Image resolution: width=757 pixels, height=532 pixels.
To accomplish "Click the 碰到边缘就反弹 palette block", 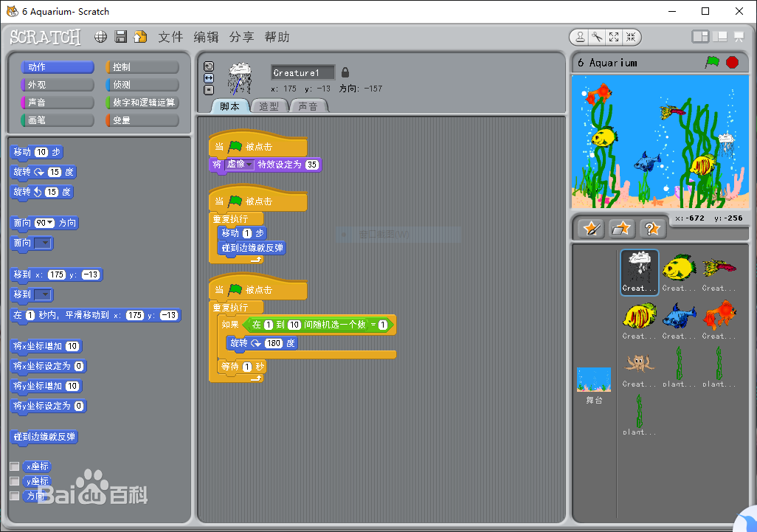I will (44, 437).
